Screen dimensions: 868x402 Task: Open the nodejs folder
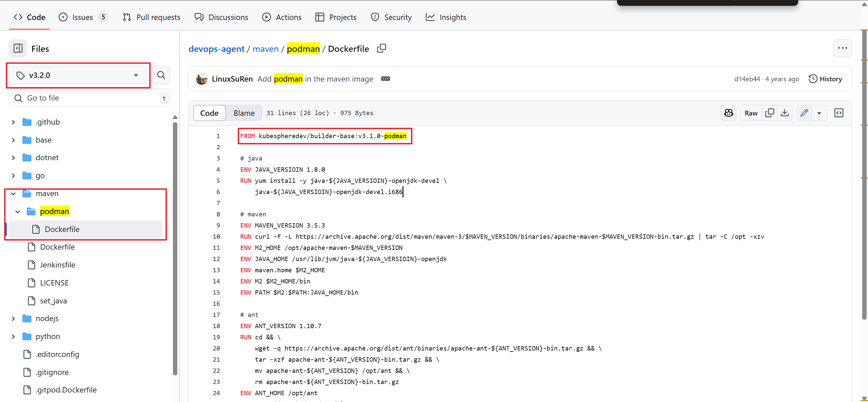click(x=47, y=318)
